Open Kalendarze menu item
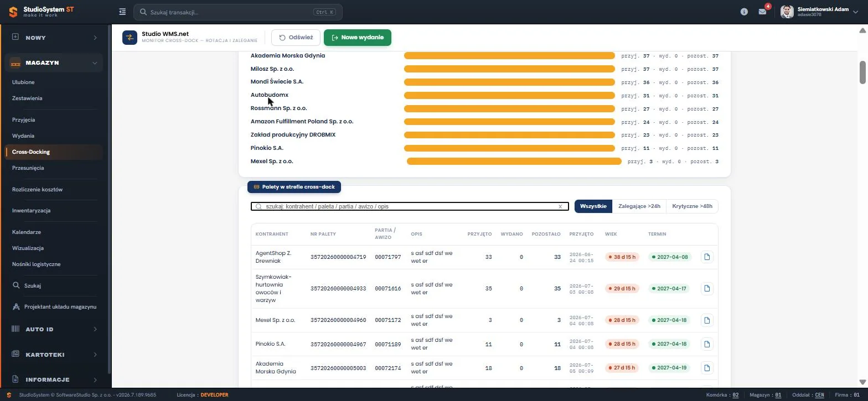This screenshot has height=401, width=868. click(27, 232)
